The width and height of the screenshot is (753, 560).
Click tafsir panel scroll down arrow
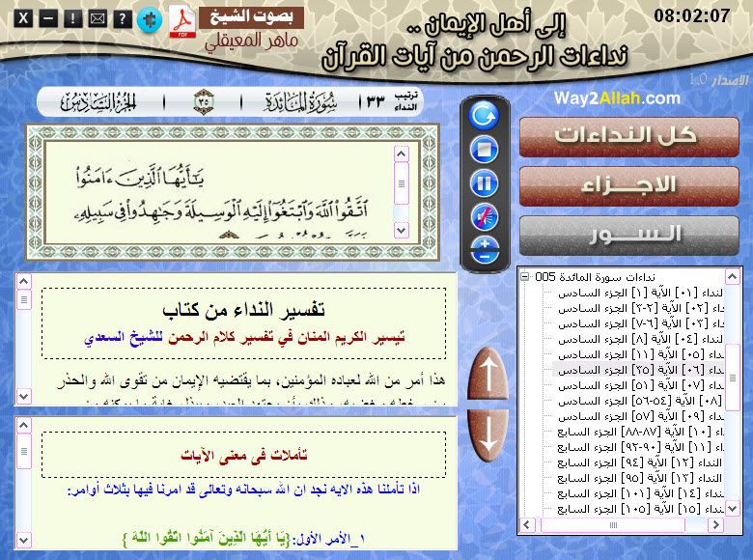[24, 396]
